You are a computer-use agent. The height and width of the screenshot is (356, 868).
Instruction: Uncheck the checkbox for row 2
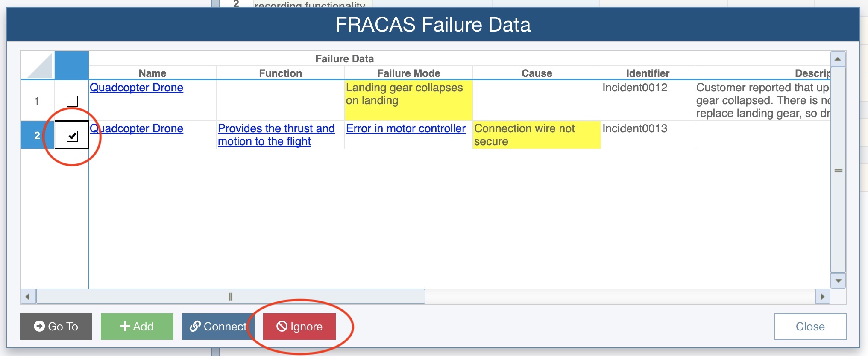tap(72, 136)
